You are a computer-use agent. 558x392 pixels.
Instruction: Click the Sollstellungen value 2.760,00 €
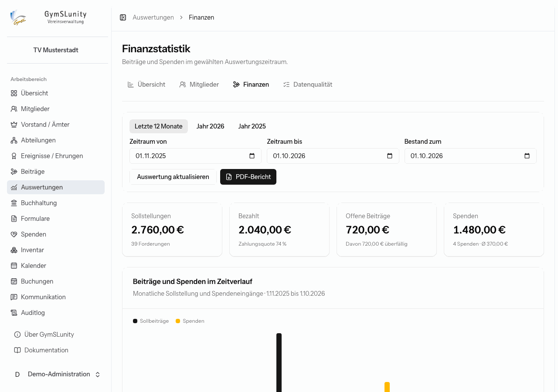click(157, 230)
